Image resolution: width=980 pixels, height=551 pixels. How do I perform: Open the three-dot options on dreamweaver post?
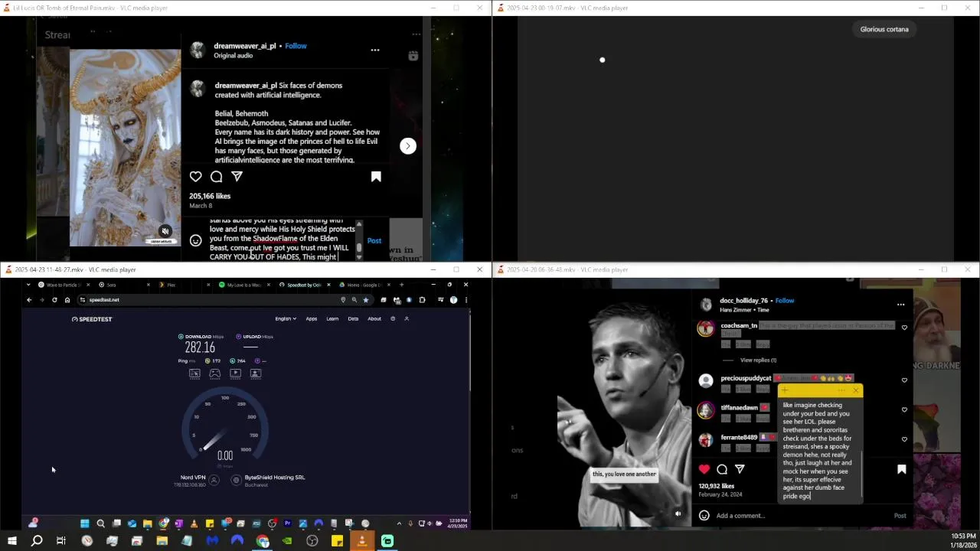tap(375, 50)
